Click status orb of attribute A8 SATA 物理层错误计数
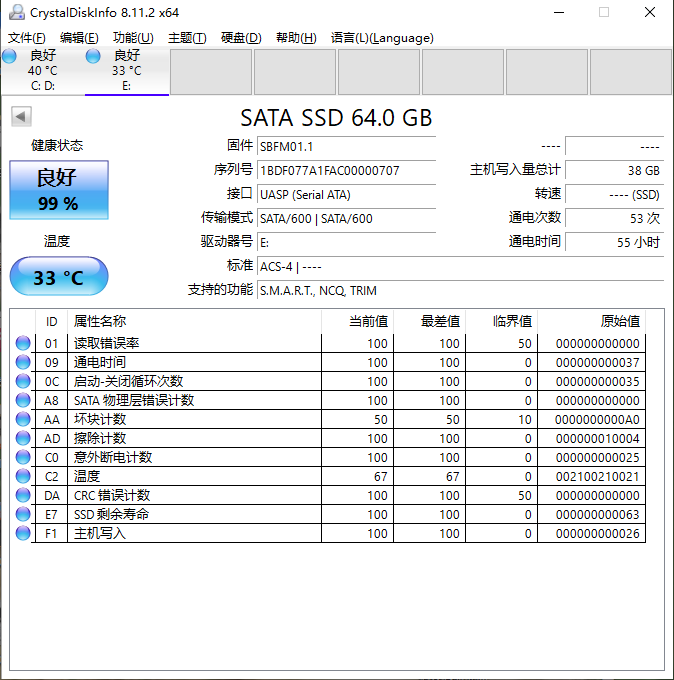The height and width of the screenshot is (680, 674). tap(23, 400)
